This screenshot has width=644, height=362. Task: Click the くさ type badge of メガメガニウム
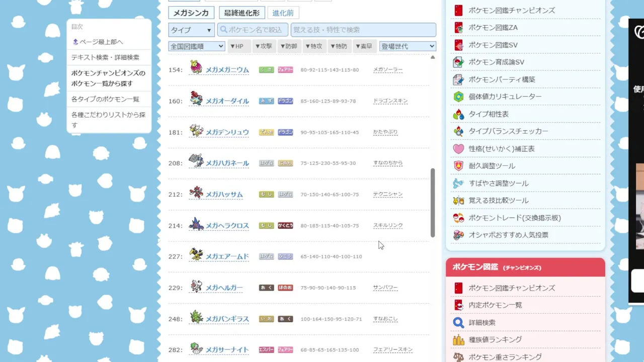(266, 70)
